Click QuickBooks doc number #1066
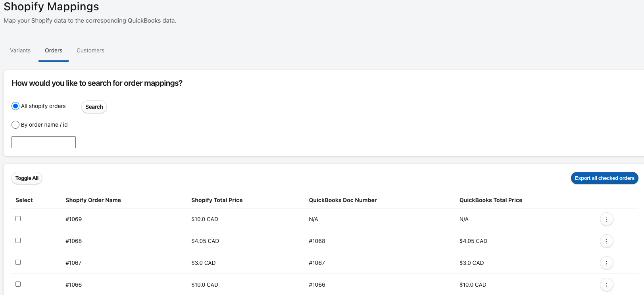Image resolution: width=644 pixels, height=295 pixels. (x=317, y=285)
